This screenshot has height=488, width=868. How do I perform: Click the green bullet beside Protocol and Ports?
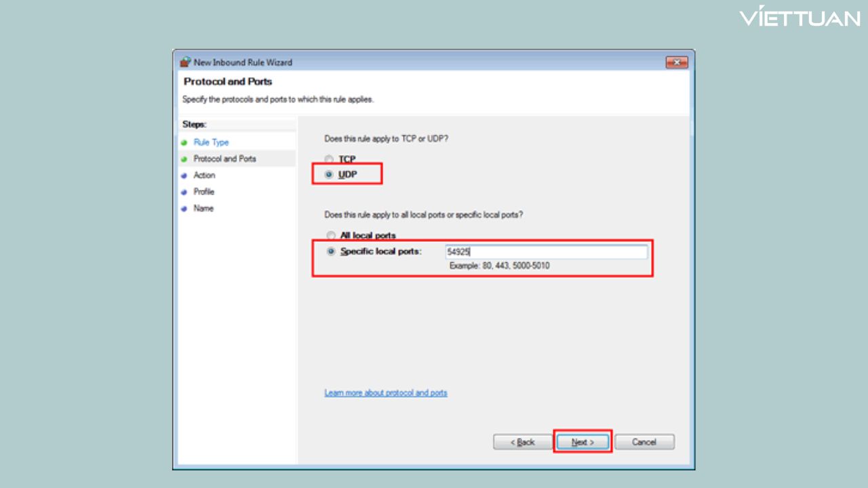tap(184, 159)
